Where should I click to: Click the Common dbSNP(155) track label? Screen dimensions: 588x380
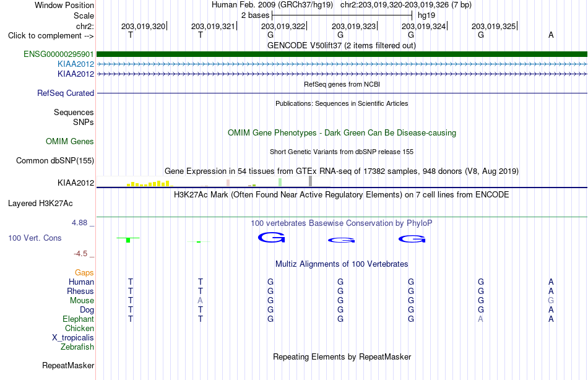(54, 160)
